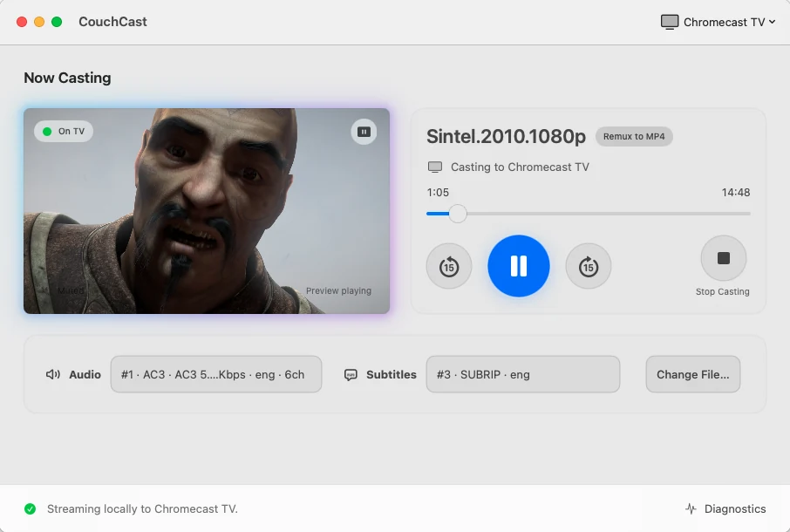Pause the preview in the video thumbnail

(364, 132)
